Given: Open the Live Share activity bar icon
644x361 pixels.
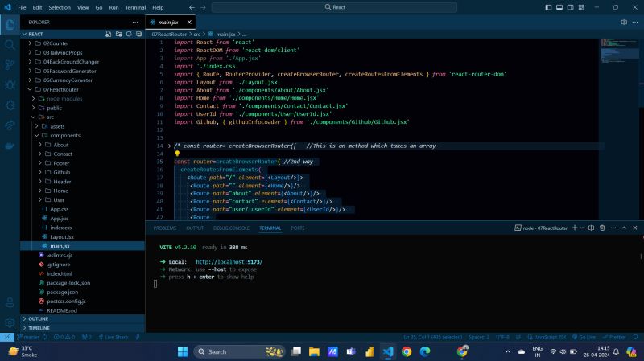Looking at the screenshot, I should (10, 125).
